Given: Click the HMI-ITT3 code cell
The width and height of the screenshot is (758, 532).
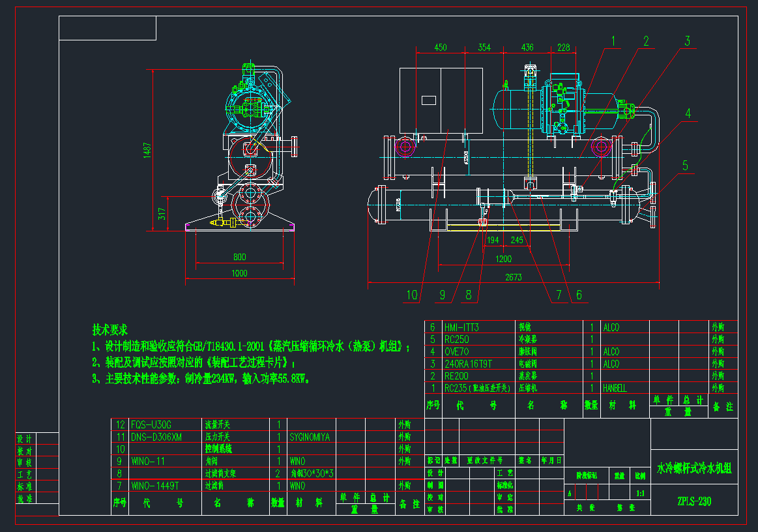Looking at the screenshot, I should point(461,327).
